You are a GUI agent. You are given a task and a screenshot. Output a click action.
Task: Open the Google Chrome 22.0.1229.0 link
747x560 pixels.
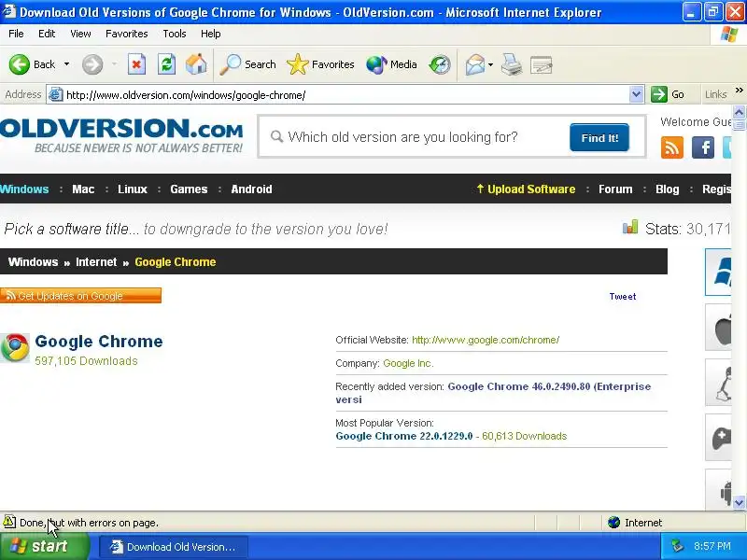[x=404, y=436]
